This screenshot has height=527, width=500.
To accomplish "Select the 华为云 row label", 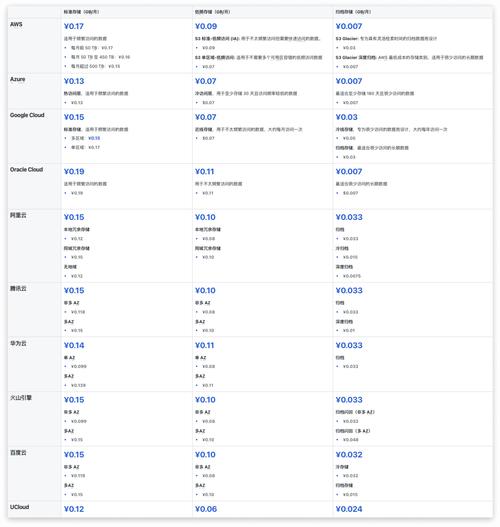I will [18, 343].
